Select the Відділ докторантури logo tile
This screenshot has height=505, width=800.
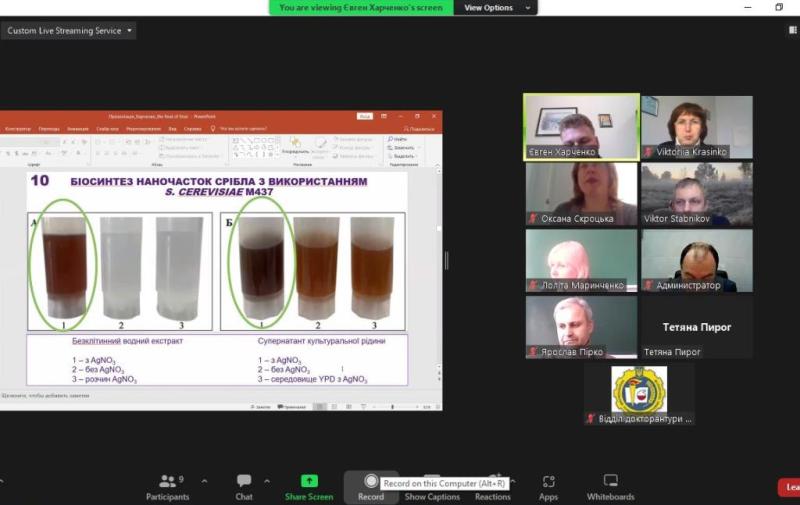pos(639,394)
